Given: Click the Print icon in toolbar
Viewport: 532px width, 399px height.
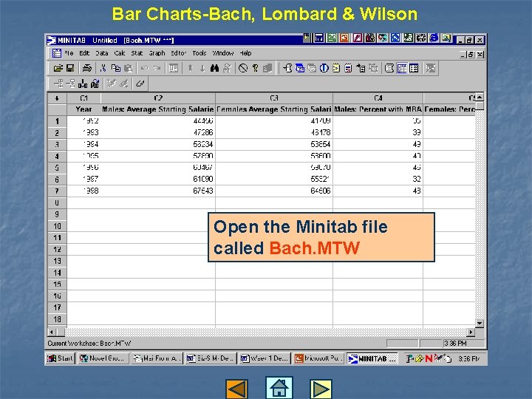Looking at the screenshot, I should (x=87, y=68).
